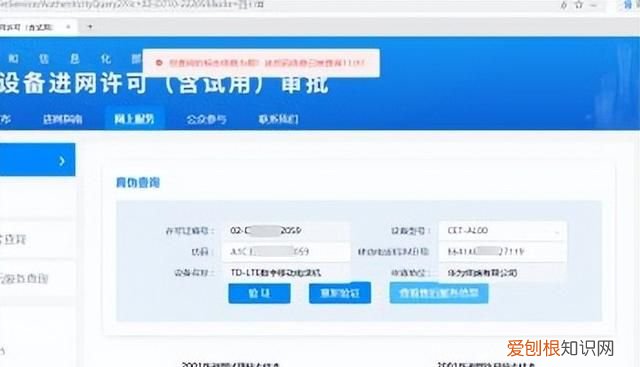640x367 pixels.
Task: Click the 许可证编号 input field
Action: pyautogui.click(x=286, y=231)
